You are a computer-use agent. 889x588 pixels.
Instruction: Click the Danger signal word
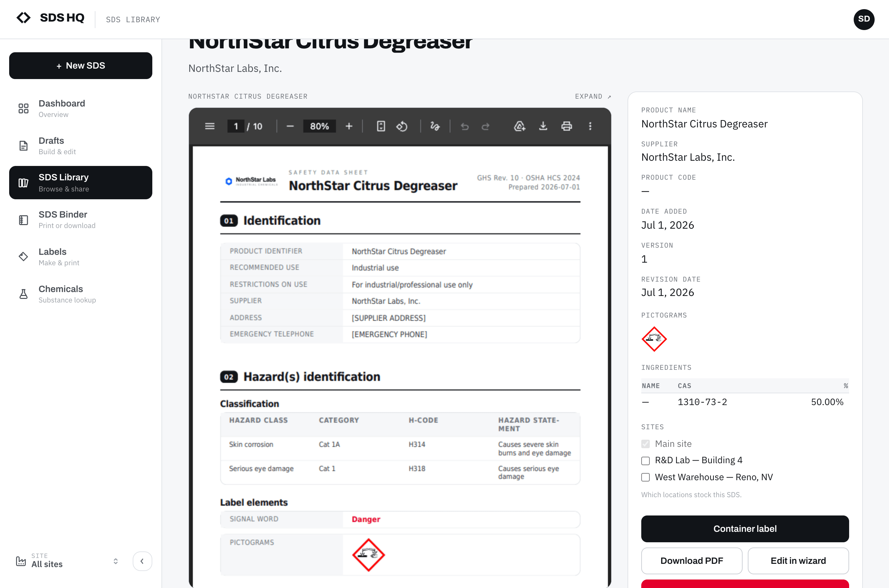click(x=366, y=519)
